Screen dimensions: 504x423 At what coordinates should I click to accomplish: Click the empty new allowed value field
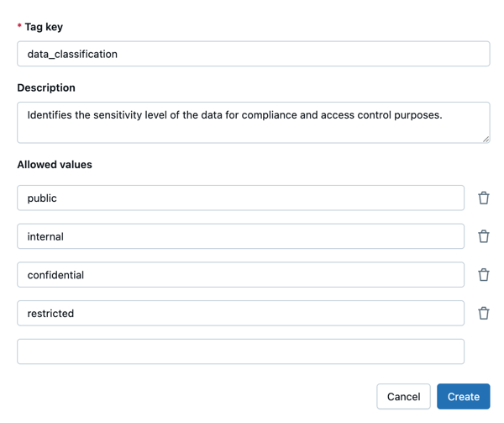[x=240, y=352]
